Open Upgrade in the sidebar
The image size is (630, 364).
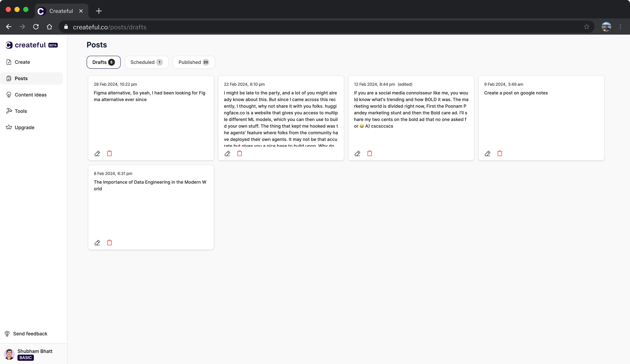(32, 127)
